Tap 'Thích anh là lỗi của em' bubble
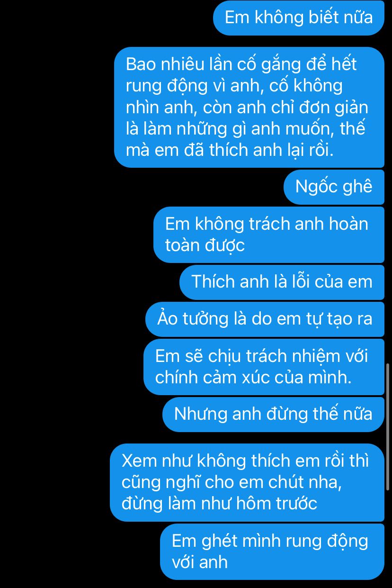This screenshot has height=588, width=392. point(282,282)
